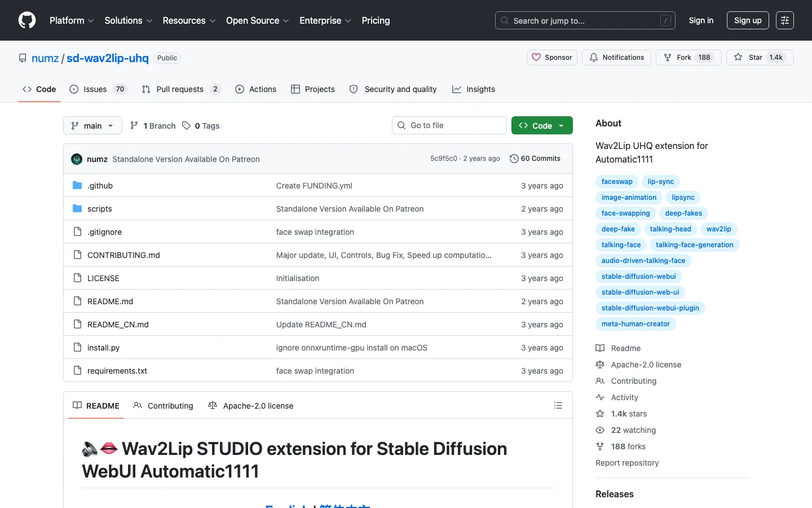The width and height of the screenshot is (812, 508).
Task: Select the Apache-2.0 license tab in README panel
Action: pos(251,406)
